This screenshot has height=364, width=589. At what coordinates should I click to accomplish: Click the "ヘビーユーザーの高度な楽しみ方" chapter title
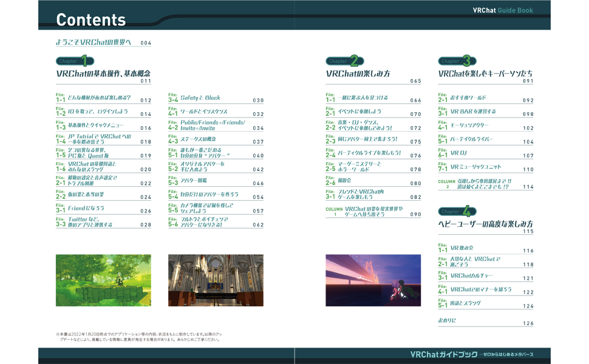click(485, 224)
